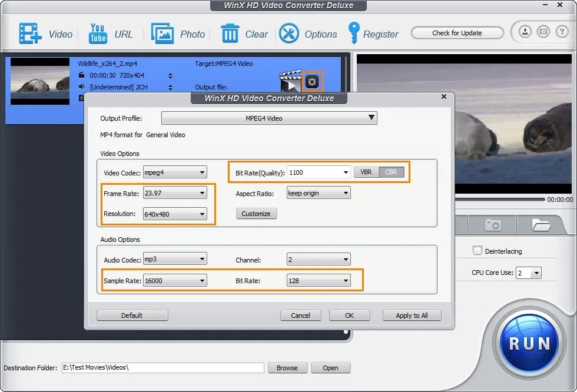The height and width of the screenshot is (392, 577).
Task: Open the YouTube URL downloader icon
Action: coord(98,34)
